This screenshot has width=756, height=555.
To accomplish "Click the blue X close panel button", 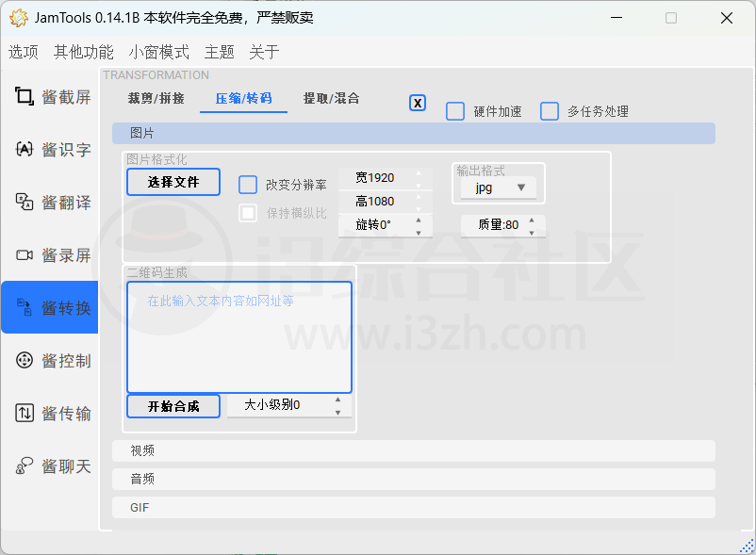I will click(418, 103).
